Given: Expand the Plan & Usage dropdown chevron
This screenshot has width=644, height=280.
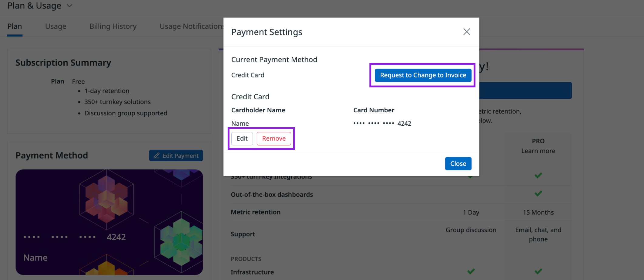Looking at the screenshot, I should pos(69,6).
